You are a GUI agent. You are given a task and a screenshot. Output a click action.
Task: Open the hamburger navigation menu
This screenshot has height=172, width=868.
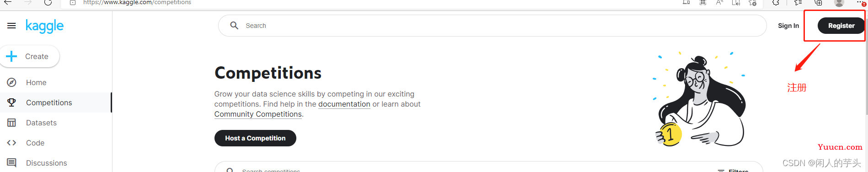[11, 26]
